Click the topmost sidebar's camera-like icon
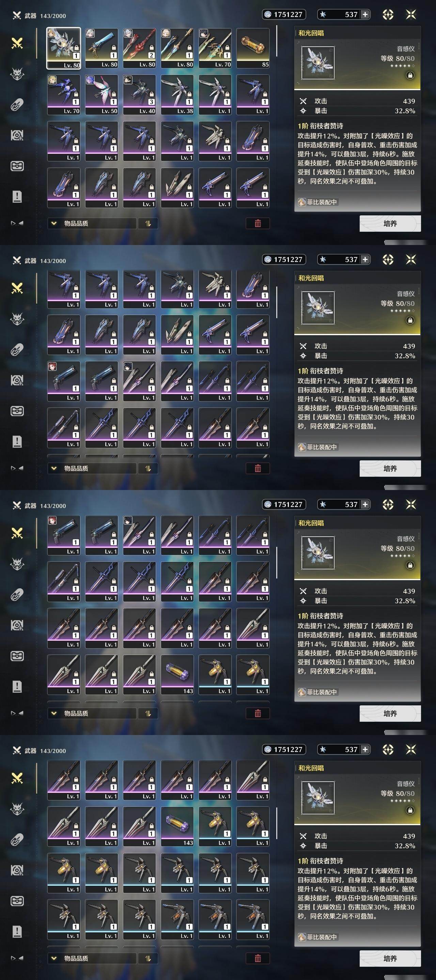The image size is (436, 980). click(x=17, y=135)
